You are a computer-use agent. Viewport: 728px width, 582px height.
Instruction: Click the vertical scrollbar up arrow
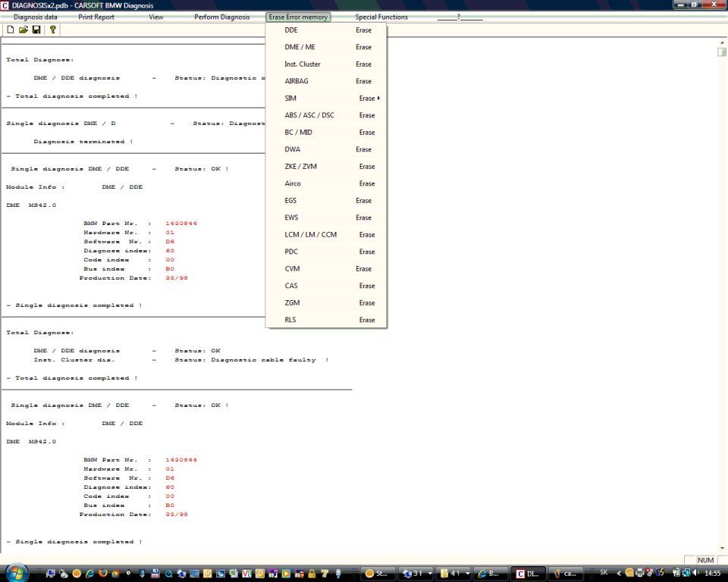722,42
